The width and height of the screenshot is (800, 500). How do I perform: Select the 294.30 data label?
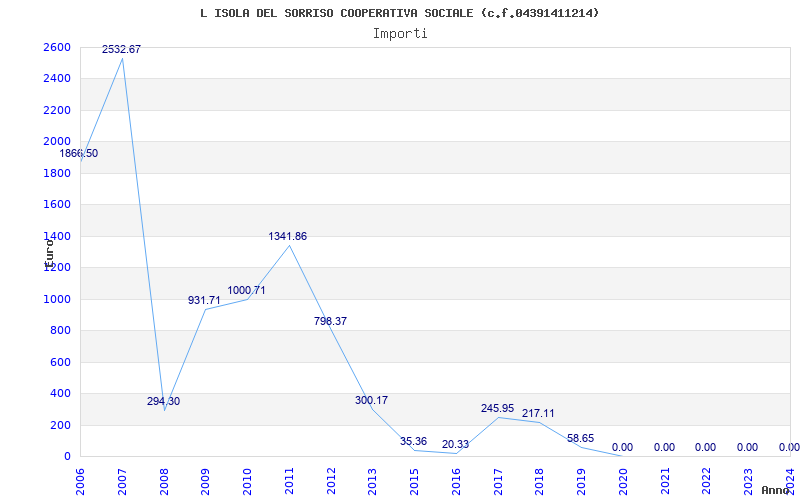(163, 402)
